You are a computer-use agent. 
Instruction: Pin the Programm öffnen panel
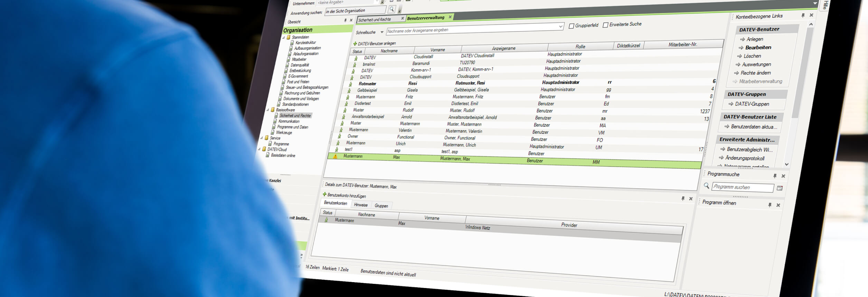pyautogui.click(x=770, y=205)
